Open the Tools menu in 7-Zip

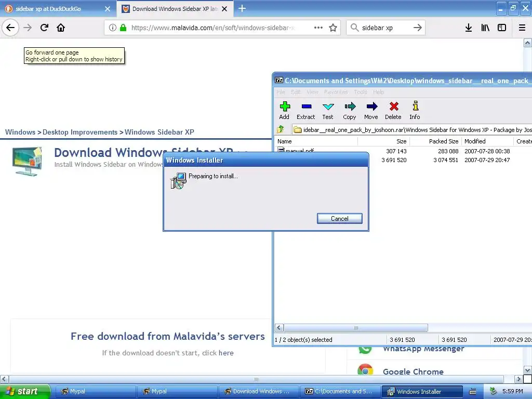pos(361,92)
